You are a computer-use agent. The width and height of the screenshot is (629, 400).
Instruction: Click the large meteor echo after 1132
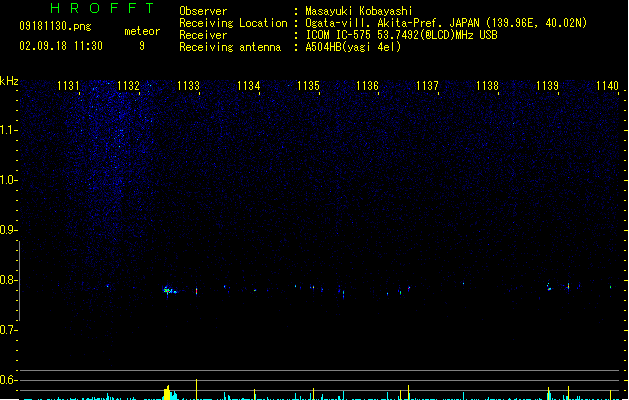169,290
